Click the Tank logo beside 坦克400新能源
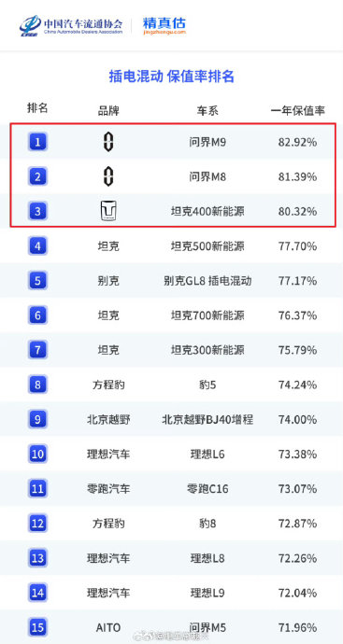This screenshot has height=644, width=343. 108,212
